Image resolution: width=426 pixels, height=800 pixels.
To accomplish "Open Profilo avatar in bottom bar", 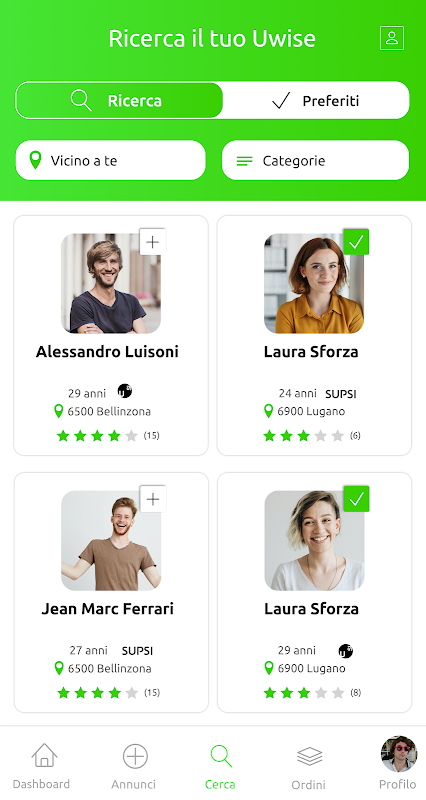I will pos(399,754).
